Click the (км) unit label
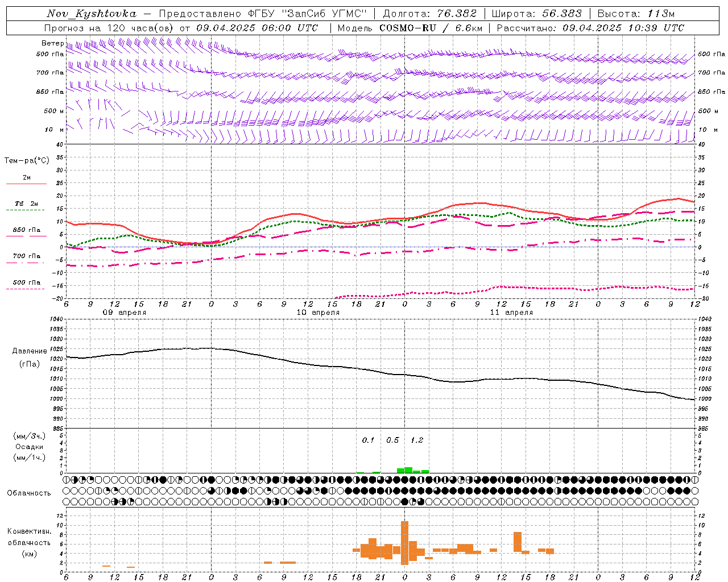The image size is (728, 582). point(30,553)
